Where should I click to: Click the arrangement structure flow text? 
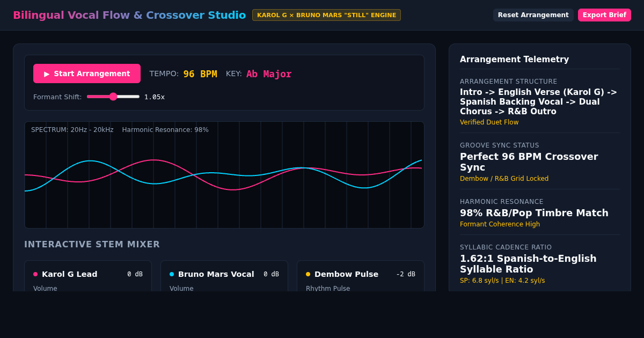[538, 102]
